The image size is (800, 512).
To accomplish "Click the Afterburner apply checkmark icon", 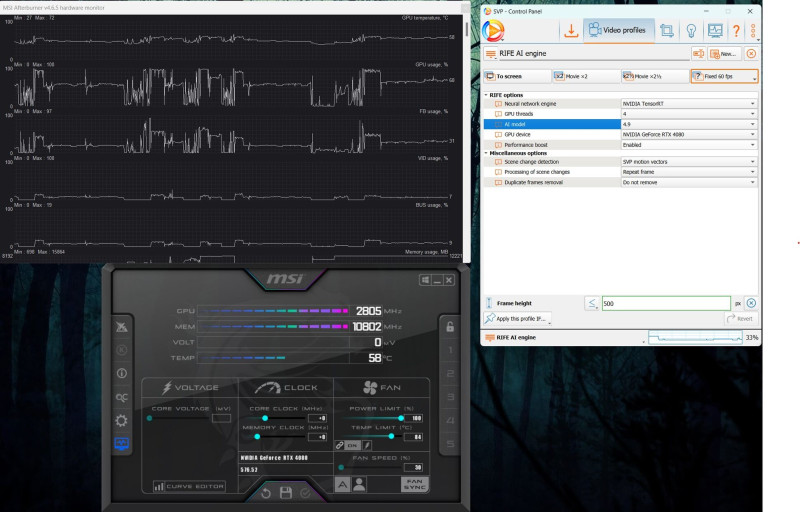I will point(305,493).
